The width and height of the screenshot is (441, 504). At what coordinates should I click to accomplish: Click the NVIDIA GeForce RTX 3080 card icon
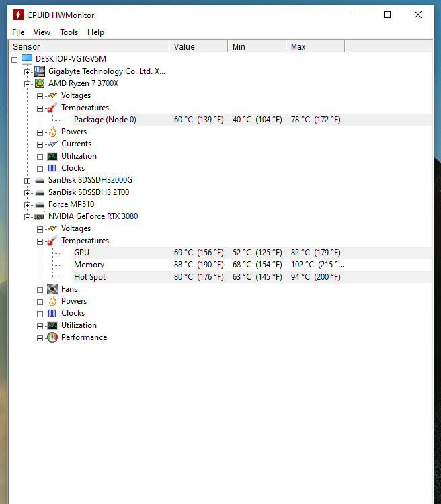pos(40,216)
